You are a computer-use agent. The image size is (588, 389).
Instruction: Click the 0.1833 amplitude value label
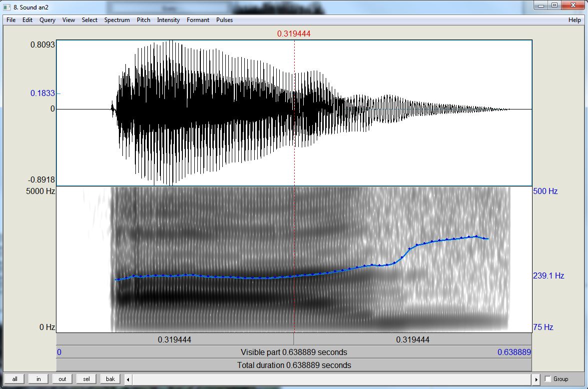click(42, 93)
